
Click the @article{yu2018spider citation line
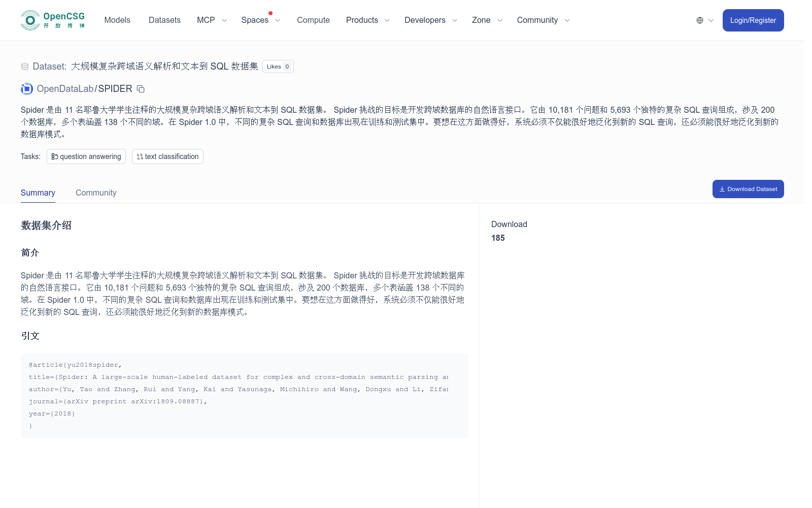pos(75,365)
